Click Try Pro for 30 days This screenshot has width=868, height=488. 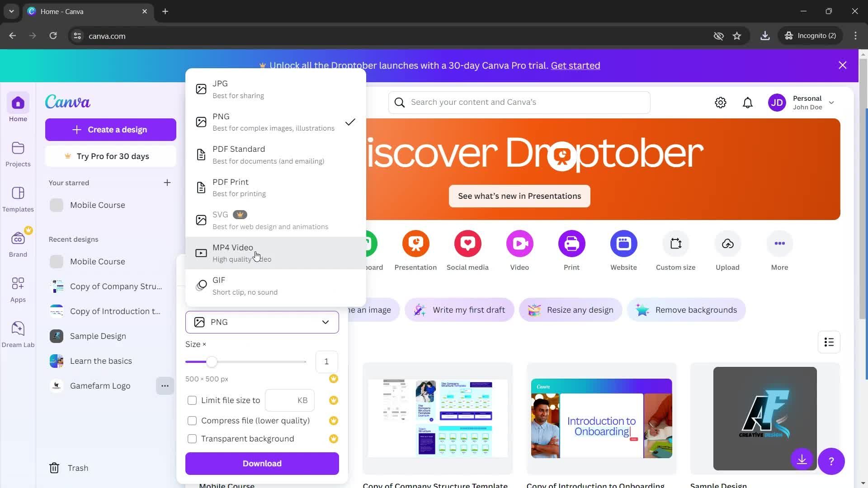click(x=111, y=156)
